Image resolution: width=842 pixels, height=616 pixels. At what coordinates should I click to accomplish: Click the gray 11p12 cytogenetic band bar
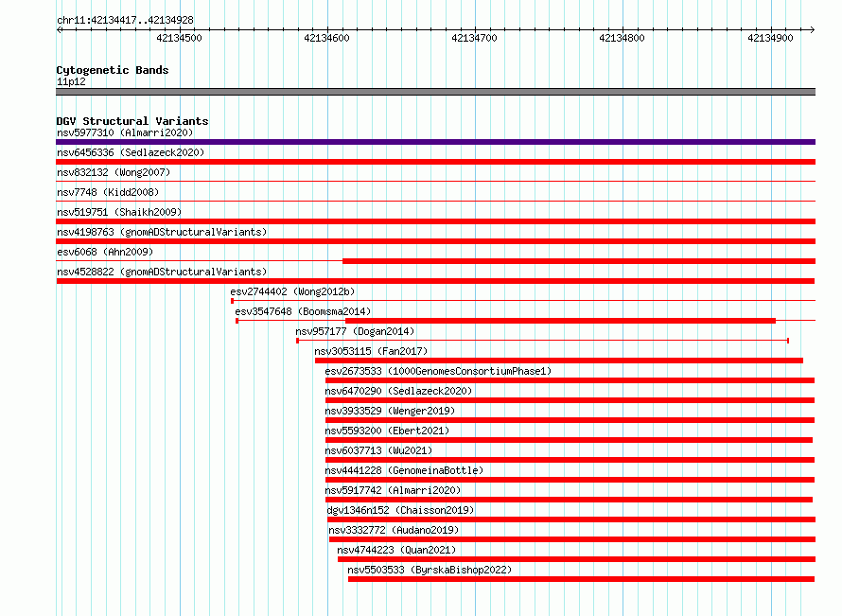[x=435, y=92]
